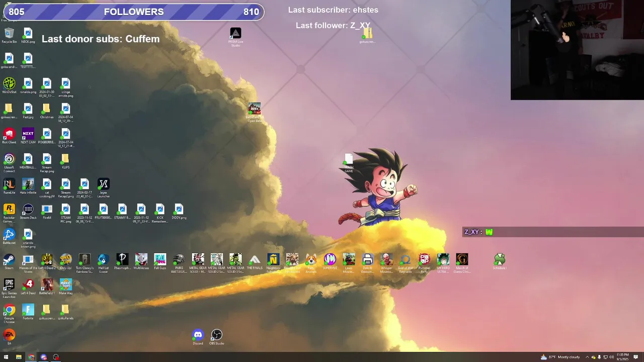Viewport: 644px width, 362px height.
Task: Open the EA app desktop icon
Action: pyautogui.click(x=9, y=337)
